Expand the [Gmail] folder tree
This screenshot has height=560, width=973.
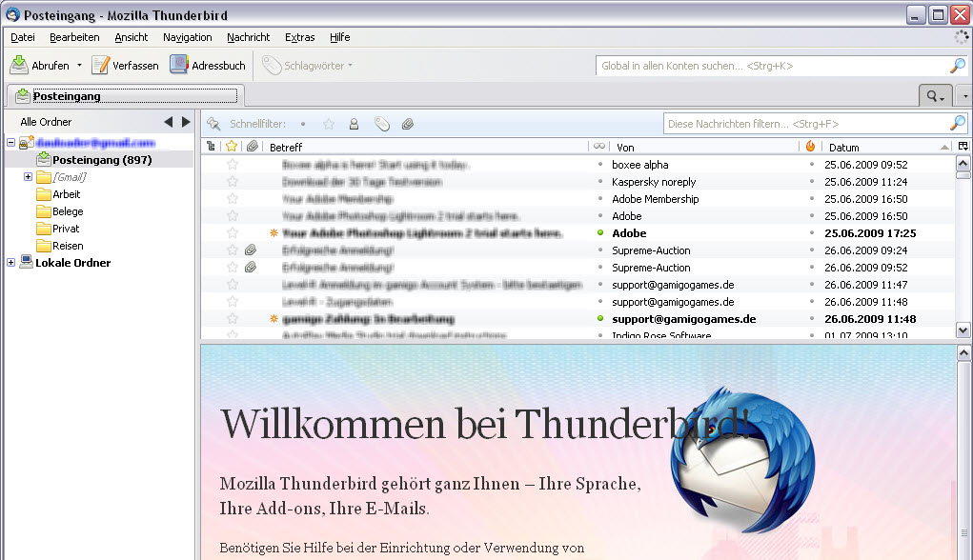tap(28, 177)
